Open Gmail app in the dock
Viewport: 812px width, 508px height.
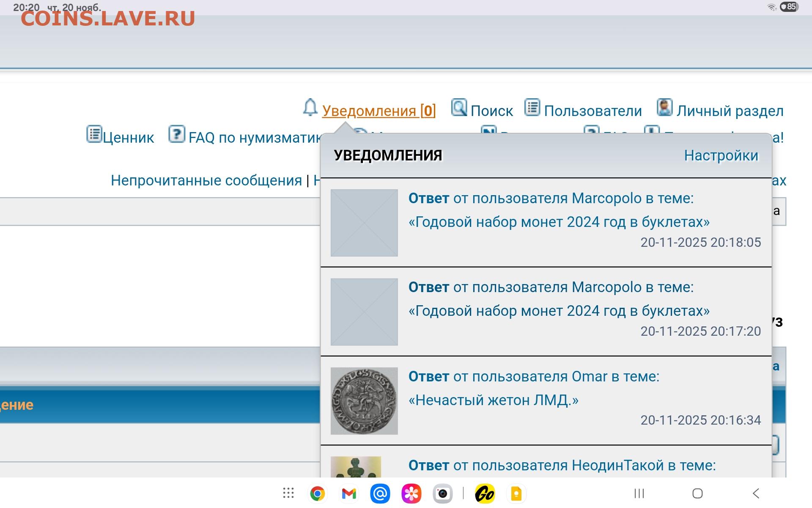tap(349, 494)
